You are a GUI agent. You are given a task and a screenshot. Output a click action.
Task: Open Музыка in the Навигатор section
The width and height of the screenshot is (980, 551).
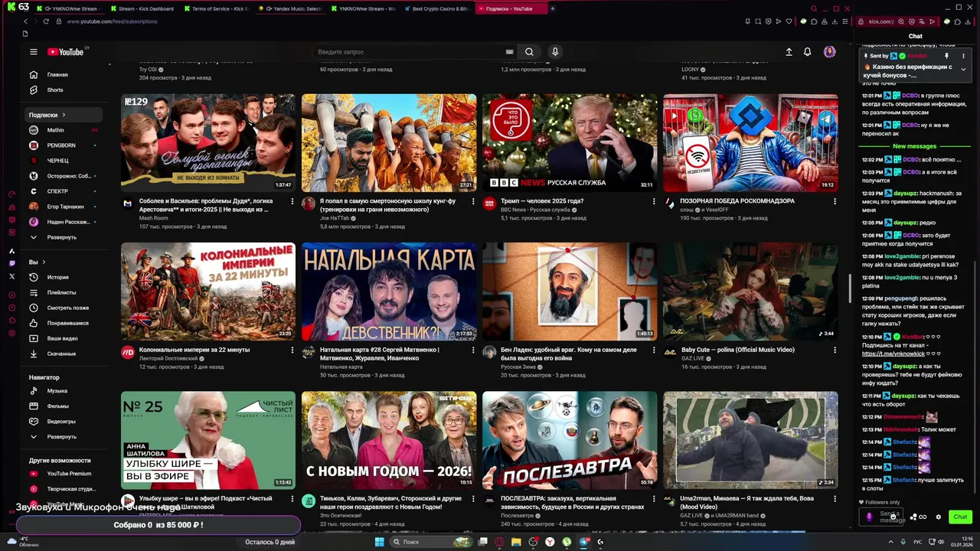(64, 390)
